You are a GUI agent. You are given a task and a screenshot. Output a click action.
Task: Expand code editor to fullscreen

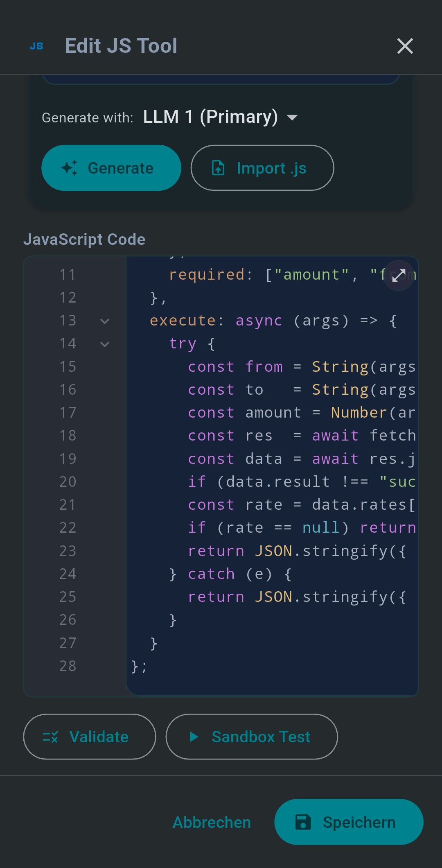(399, 276)
